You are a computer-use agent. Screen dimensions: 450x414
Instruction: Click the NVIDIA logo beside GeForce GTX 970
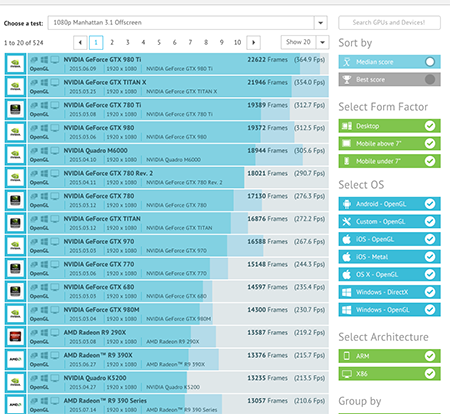[15, 245]
